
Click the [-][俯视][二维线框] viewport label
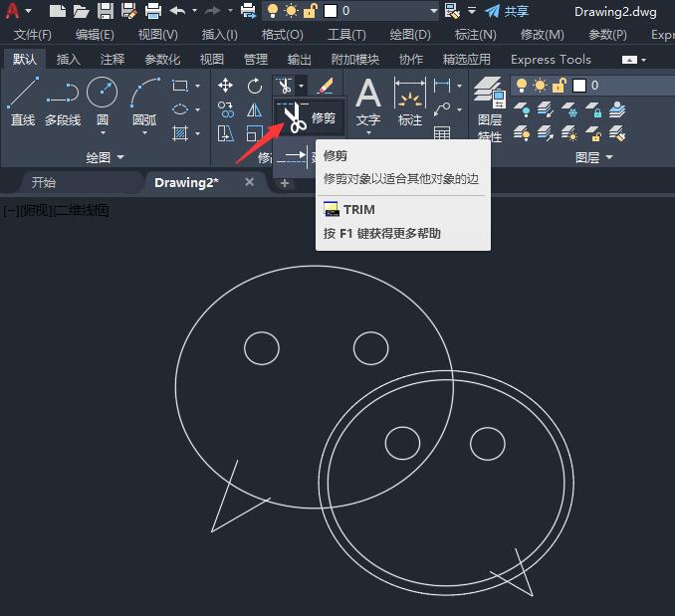(56, 210)
